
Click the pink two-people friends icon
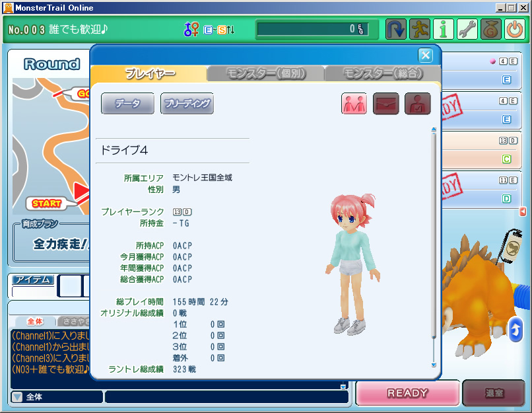(x=354, y=103)
